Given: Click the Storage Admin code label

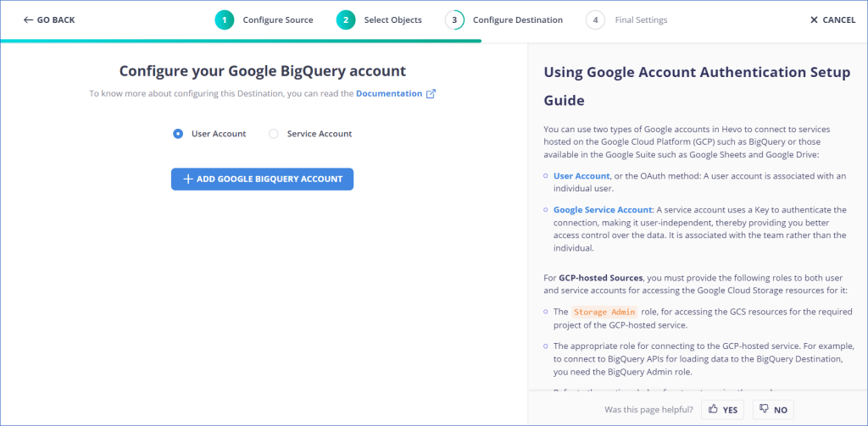Looking at the screenshot, I should 604,312.
